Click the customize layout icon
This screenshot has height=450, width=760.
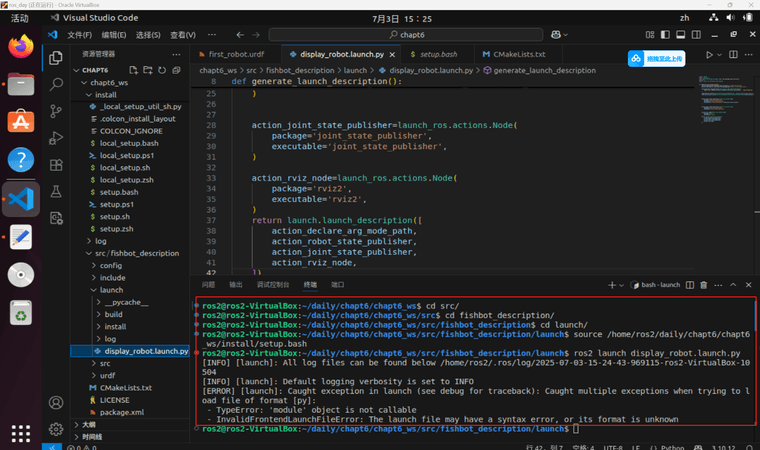pyautogui.click(x=650, y=34)
